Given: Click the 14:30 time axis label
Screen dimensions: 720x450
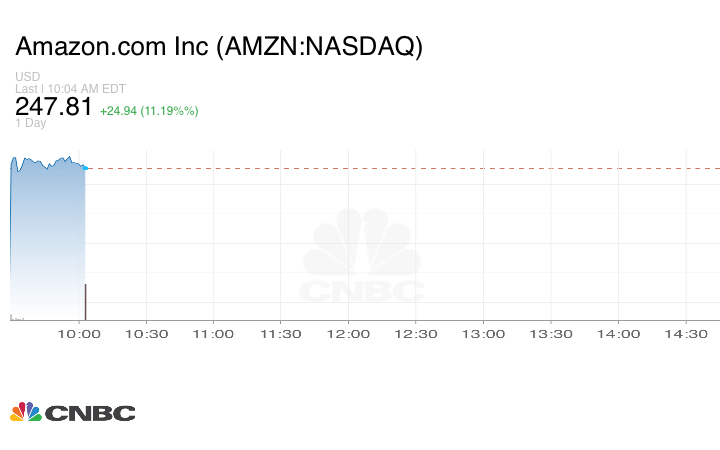Looking at the screenshot, I should pyautogui.click(x=686, y=335).
